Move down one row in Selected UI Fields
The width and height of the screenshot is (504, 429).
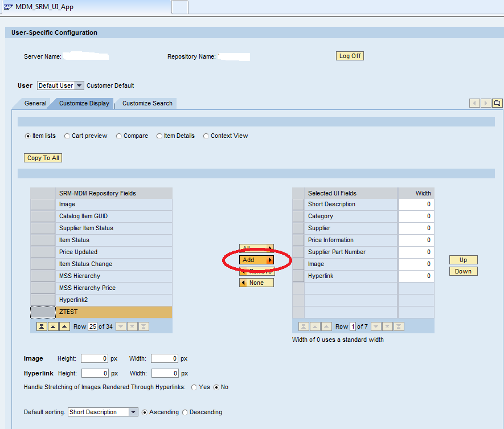click(376, 326)
